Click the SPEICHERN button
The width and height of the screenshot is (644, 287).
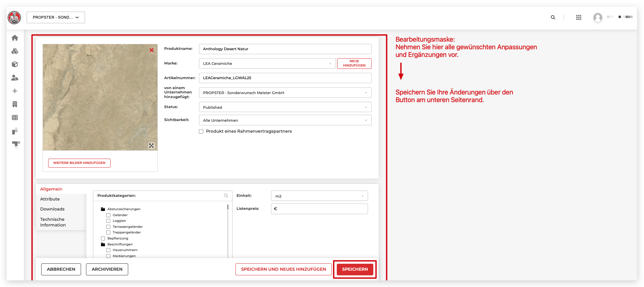click(355, 269)
